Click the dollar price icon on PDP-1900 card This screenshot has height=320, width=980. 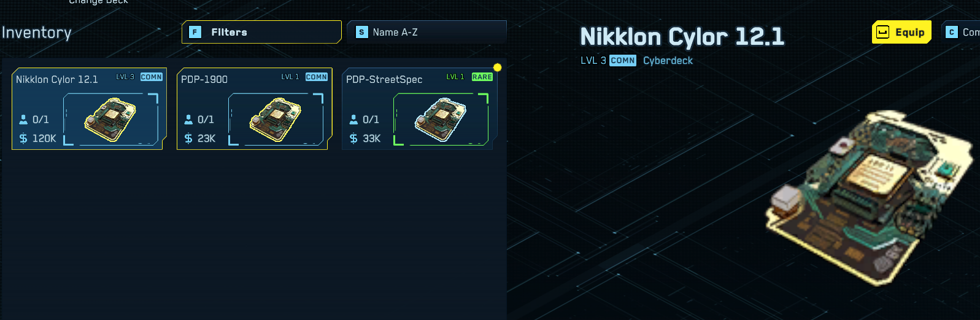188,138
